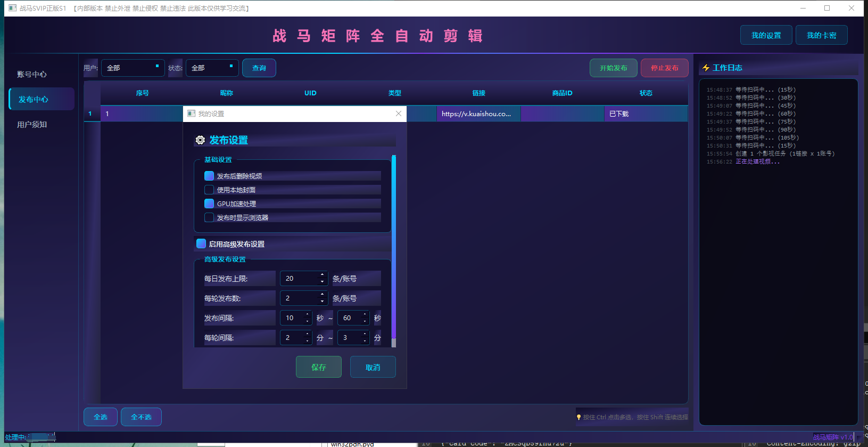868x447 pixels.
Task: Click the UID column header
Action: coord(310,93)
